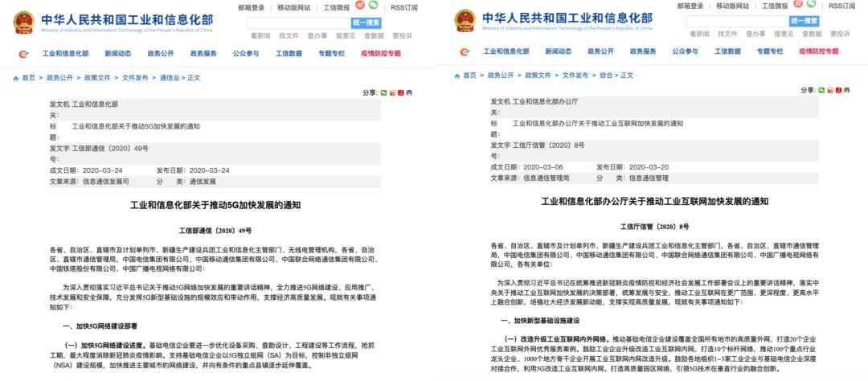Image resolution: width=868 pixels, height=381 pixels.
Task: Open RSS订阅 link on industrial internet page
Action: point(842,6)
